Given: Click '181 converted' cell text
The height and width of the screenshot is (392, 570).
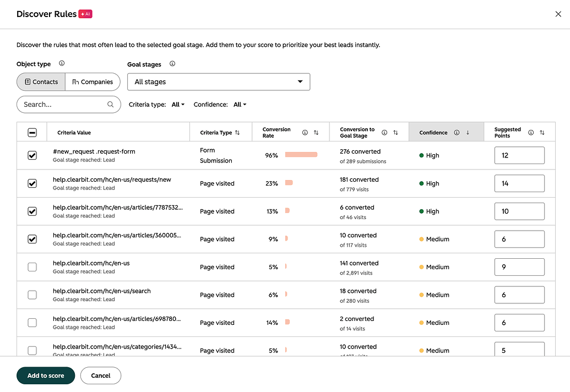Looking at the screenshot, I should pos(359,179).
